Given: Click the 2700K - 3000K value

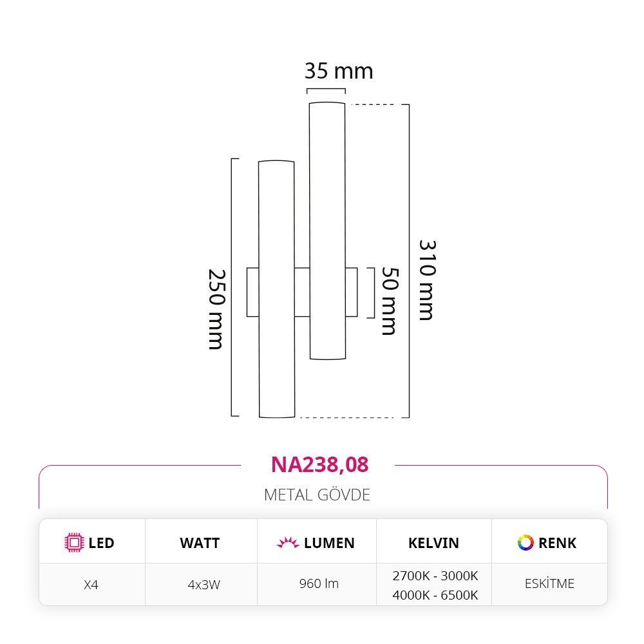Looking at the screenshot, I should pyautogui.click(x=435, y=576).
